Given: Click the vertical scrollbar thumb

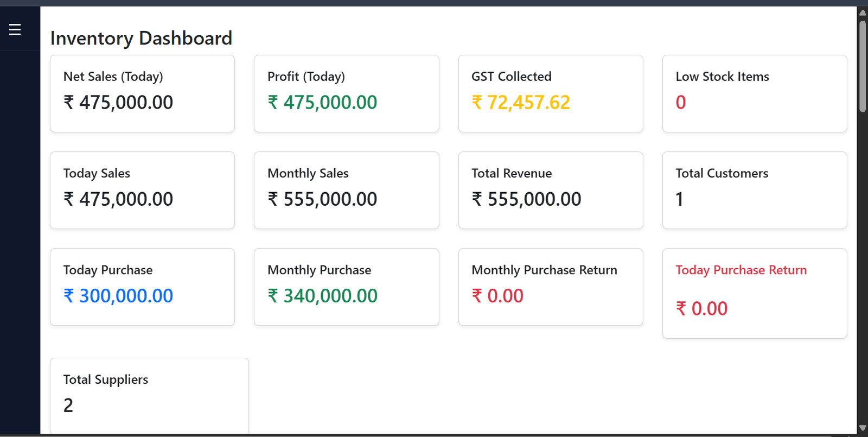Looking at the screenshot, I should pyautogui.click(x=863, y=66).
